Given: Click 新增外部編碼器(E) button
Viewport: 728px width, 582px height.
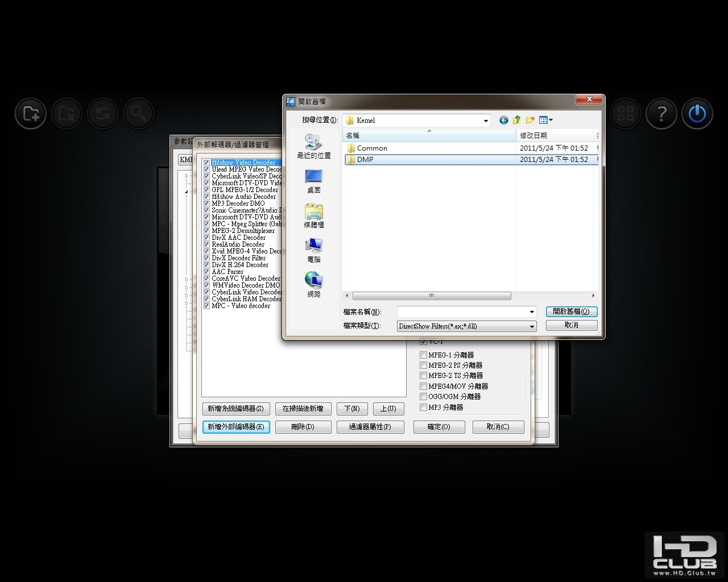Looking at the screenshot, I should (x=236, y=427).
